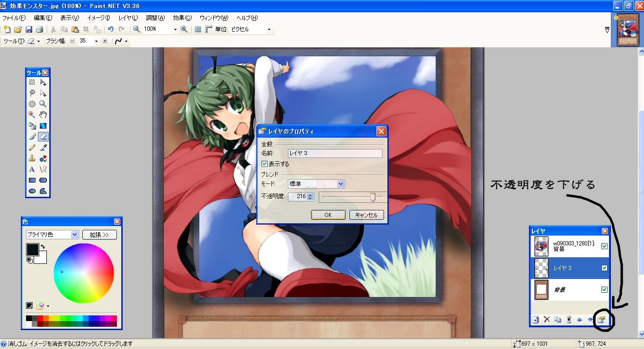
Task: Toggle visibility of 背景 bottom layer
Action: [x=604, y=289]
